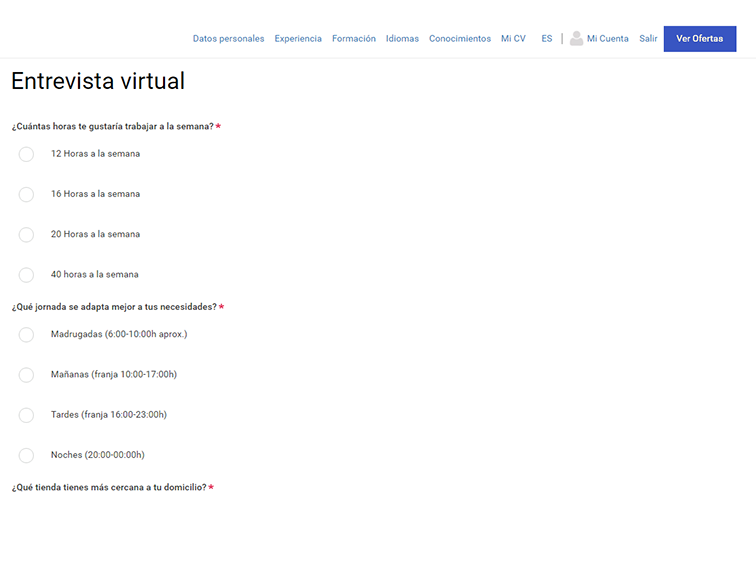Select 40 horas a la semana
756x572 pixels.
(x=26, y=275)
